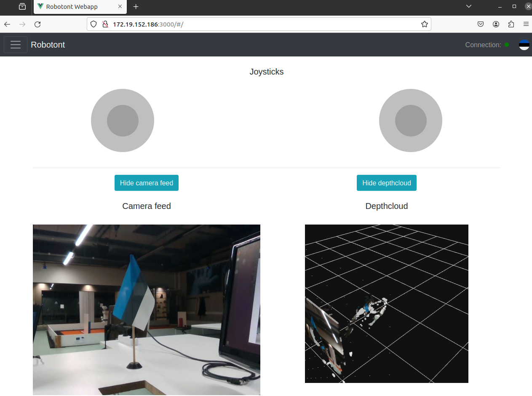Hide the depthcloud view
Image resolution: width=532 pixels, height=396 pixels.
pyautogui.click(x=386, y=183)
